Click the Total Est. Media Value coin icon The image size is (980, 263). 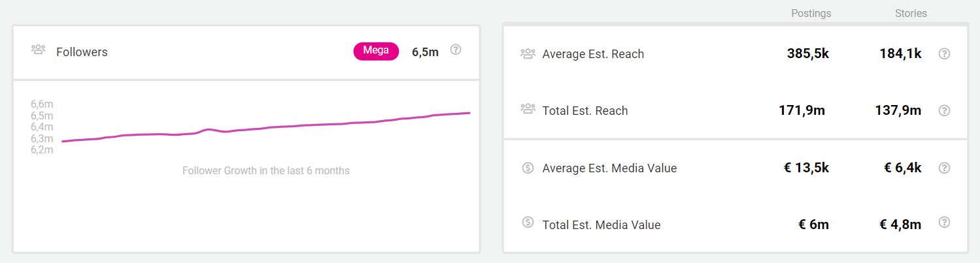(528, 223)
